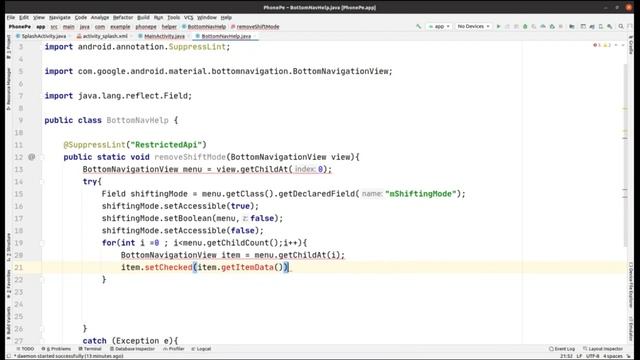Open the Refactor menu

coord(123,18)
